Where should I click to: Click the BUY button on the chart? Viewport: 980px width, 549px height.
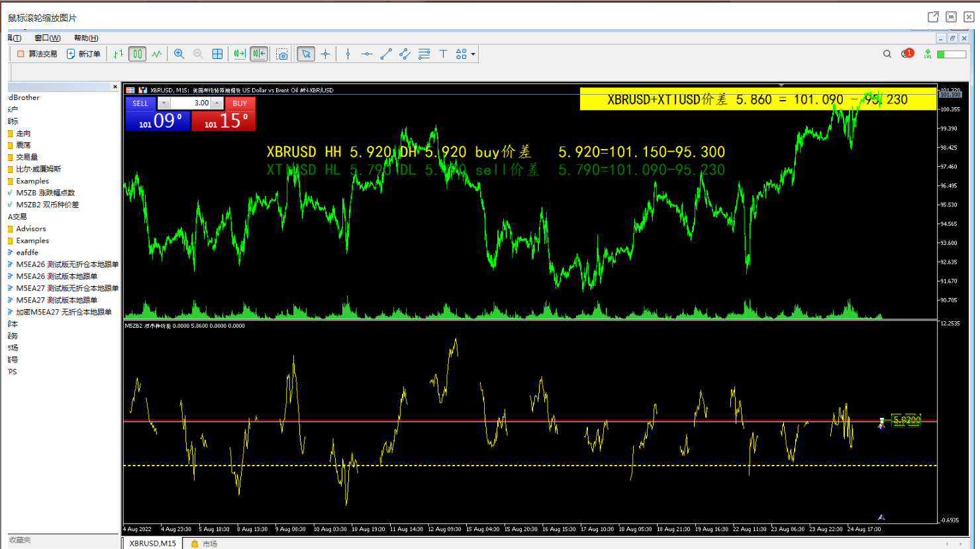click(240, 103)
